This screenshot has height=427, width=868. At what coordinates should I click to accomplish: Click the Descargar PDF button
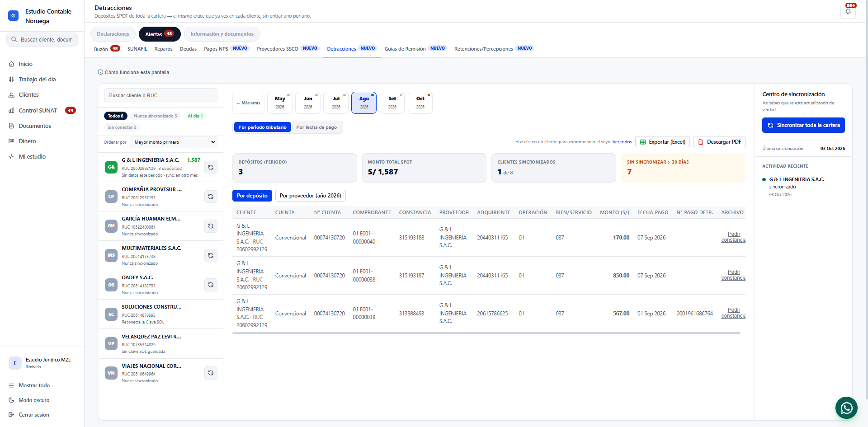coord(719,142)
